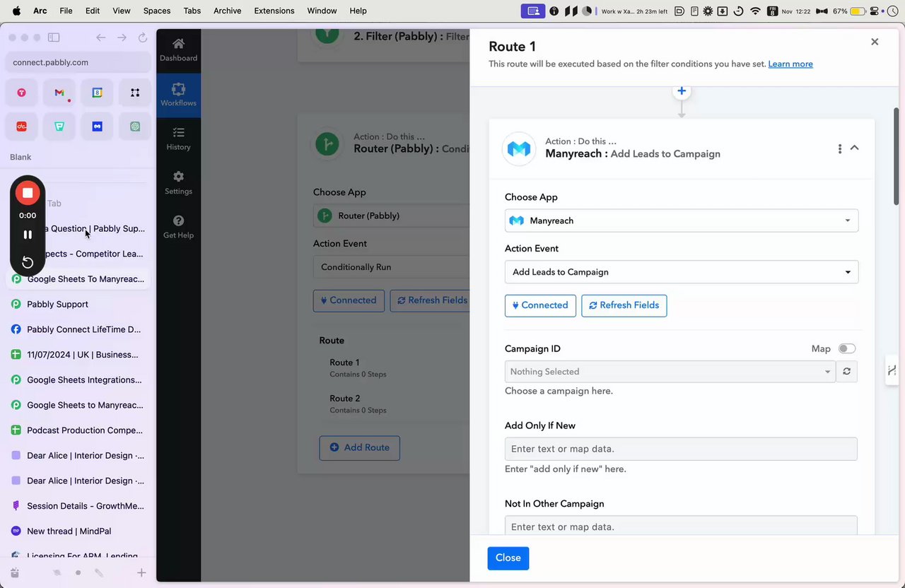905x588 pixels.
Task: Switch to Pabbly Connect LifeTime tab
Action: [x=78, y=329]
